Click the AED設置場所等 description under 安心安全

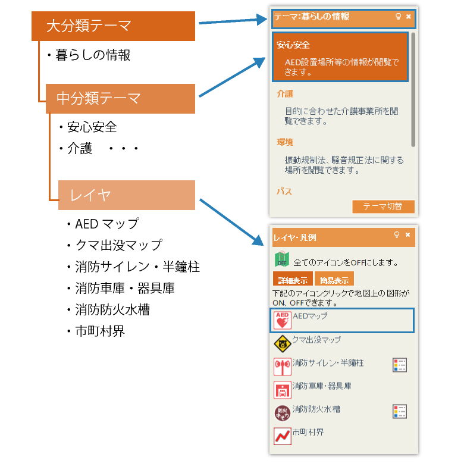click(341, 67)
